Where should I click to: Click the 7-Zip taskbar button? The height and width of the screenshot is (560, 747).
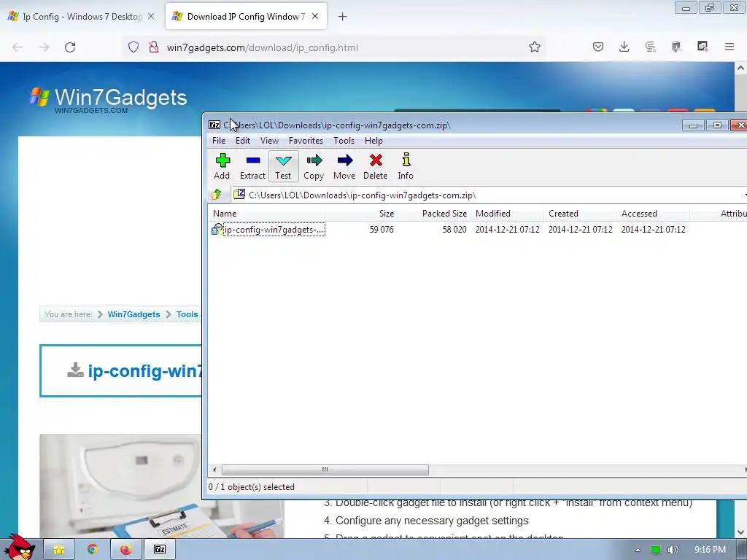pos(160,550)
